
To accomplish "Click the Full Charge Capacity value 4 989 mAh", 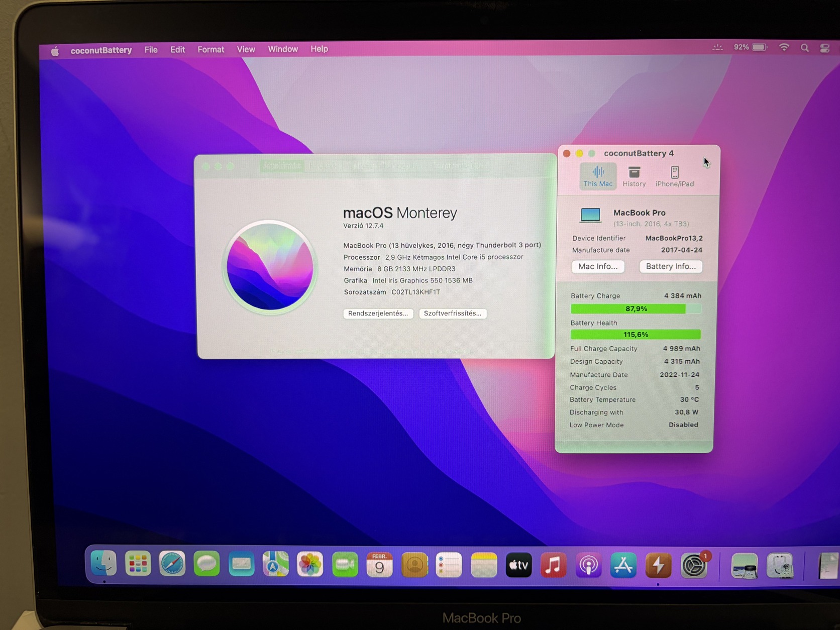I will click(681, 348).
